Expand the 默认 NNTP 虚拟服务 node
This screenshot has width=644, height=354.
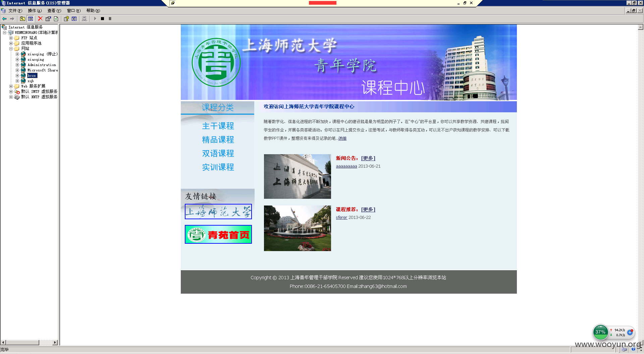(x=11, y=97)
